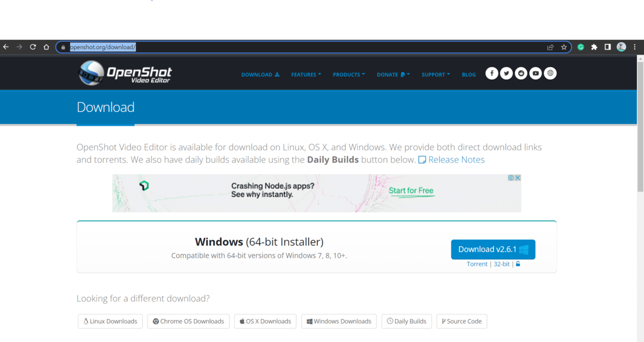Click the share page icon in address bar
The width and height of the screenshot is (644, 342).
click(550, 47)
